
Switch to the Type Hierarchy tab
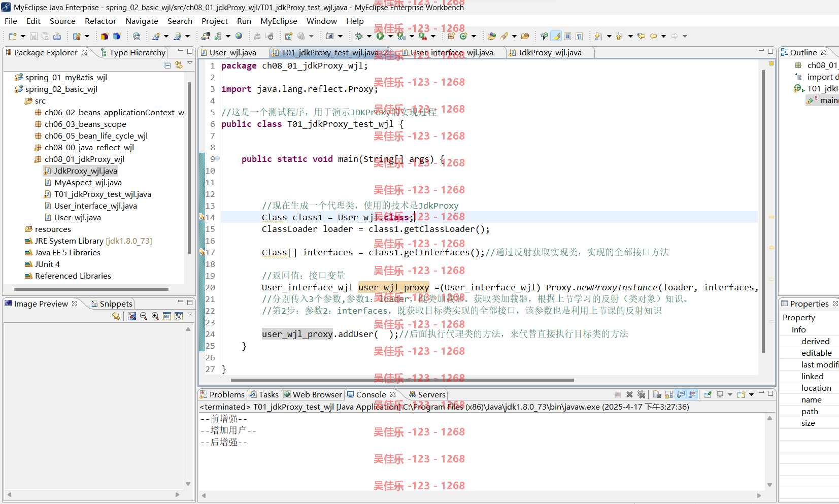[x=133, y=52]
